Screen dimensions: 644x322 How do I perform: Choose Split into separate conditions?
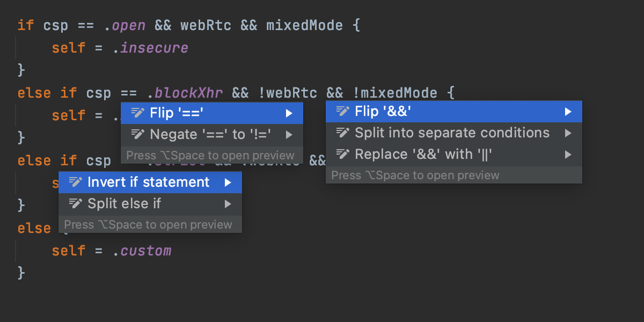[452, 133]
